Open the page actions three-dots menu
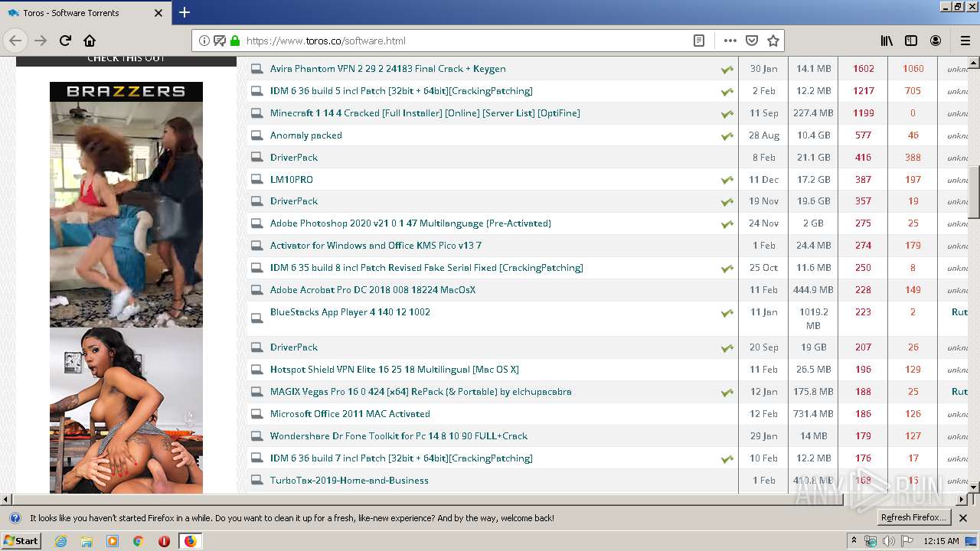The width and height of the screenshot is (980, 551). 730,41
